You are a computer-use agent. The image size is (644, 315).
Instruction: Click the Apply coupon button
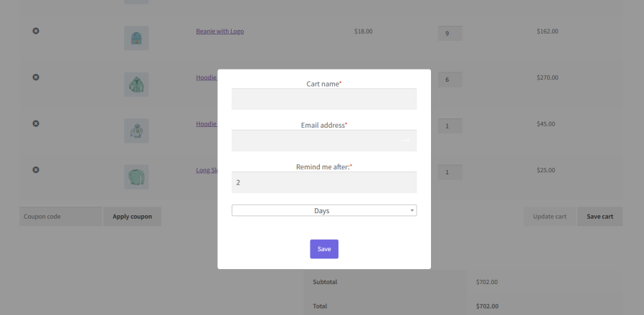(132, 217)
